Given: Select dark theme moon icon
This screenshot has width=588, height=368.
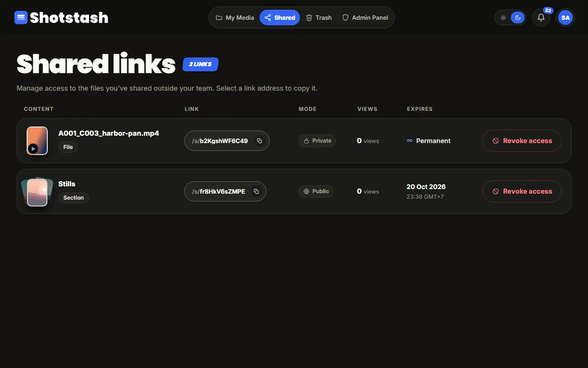Looking at the screenshot, I should tap(518, 17).
